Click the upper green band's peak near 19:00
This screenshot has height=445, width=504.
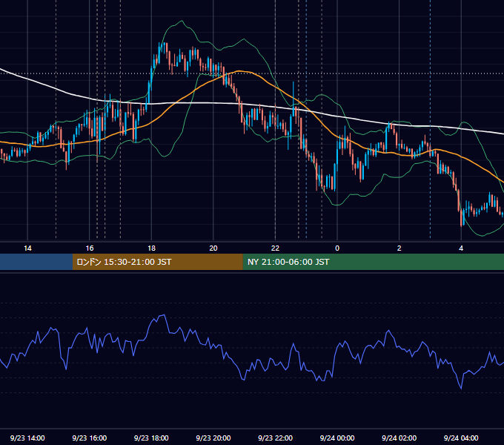[x=182, y=21]
